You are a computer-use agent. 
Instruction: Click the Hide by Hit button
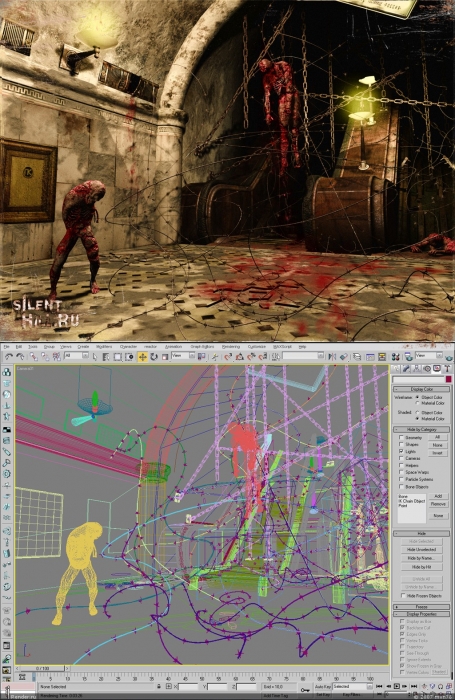point(422,567)
